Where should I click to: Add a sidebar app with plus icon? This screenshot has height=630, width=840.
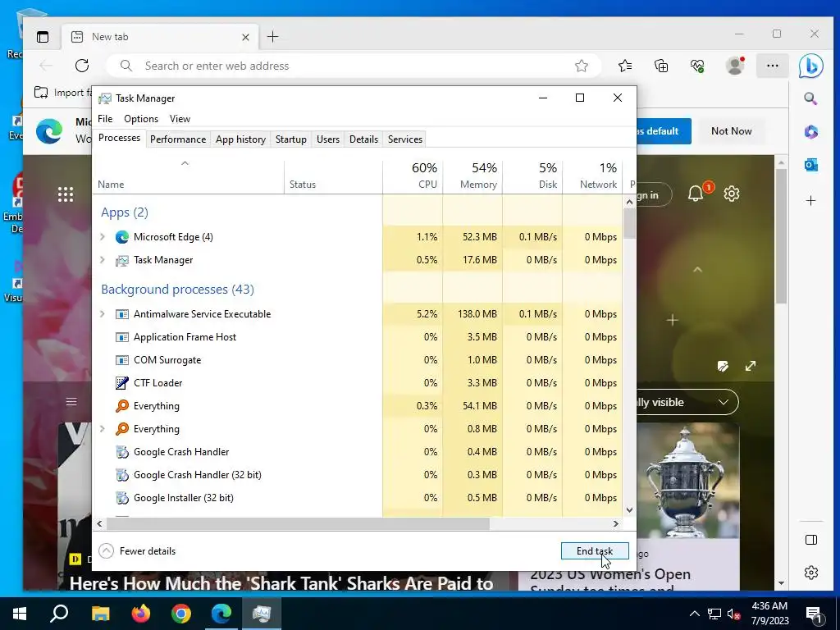pos(810,201)
